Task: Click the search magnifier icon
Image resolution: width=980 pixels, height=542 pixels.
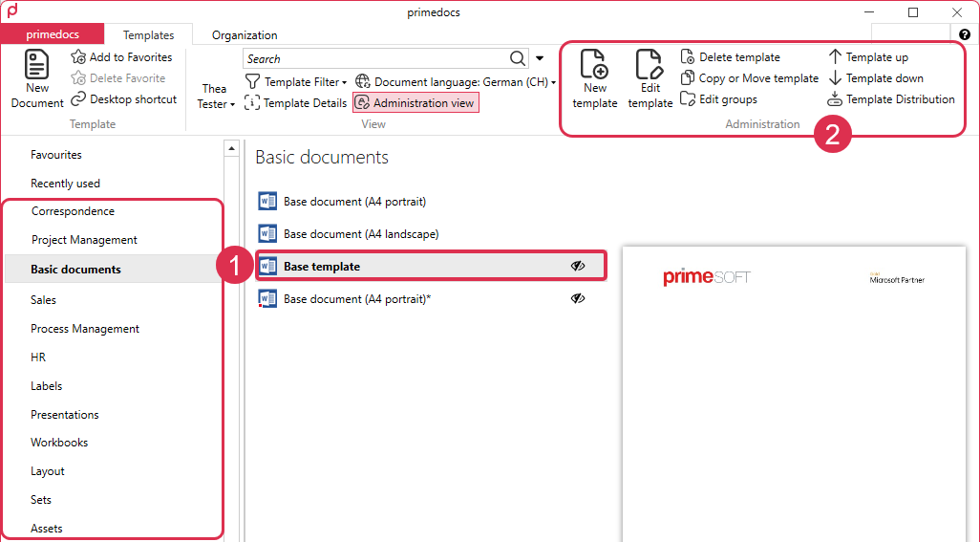Action: [x=518, y=58]
